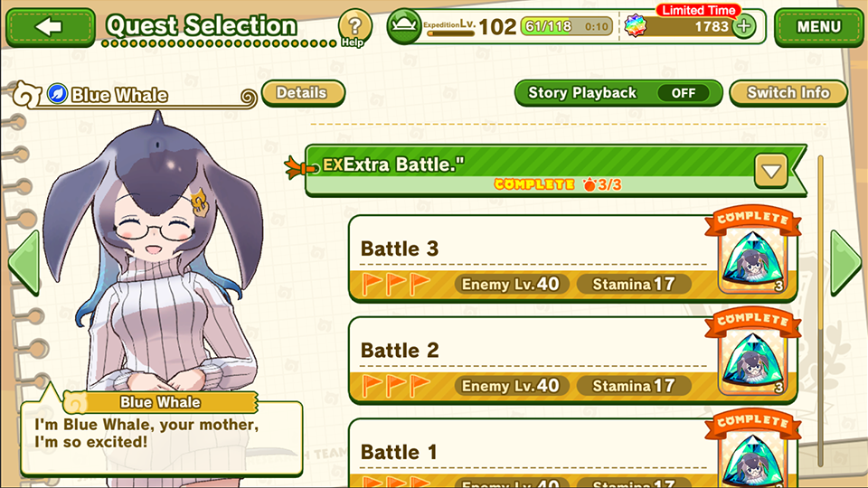Viewport: 868px width, 488px height.
Task: Tap the blue element icon beside Blue Whale
Action: pyautogui.click(x=57, y=94)
